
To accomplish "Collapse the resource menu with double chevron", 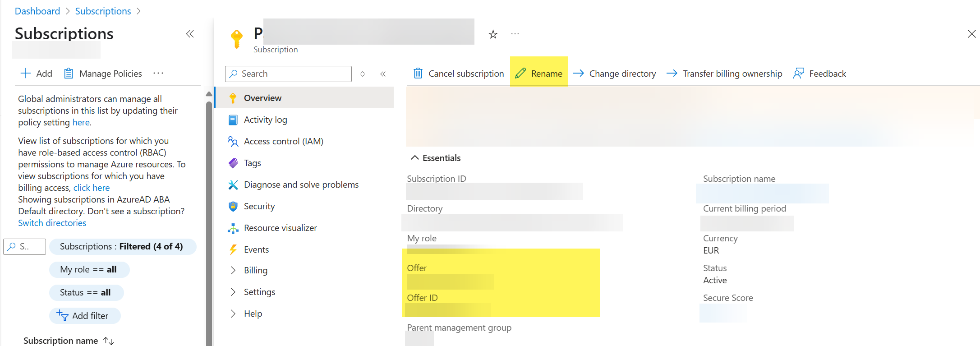I will click(x=383, y=74).
